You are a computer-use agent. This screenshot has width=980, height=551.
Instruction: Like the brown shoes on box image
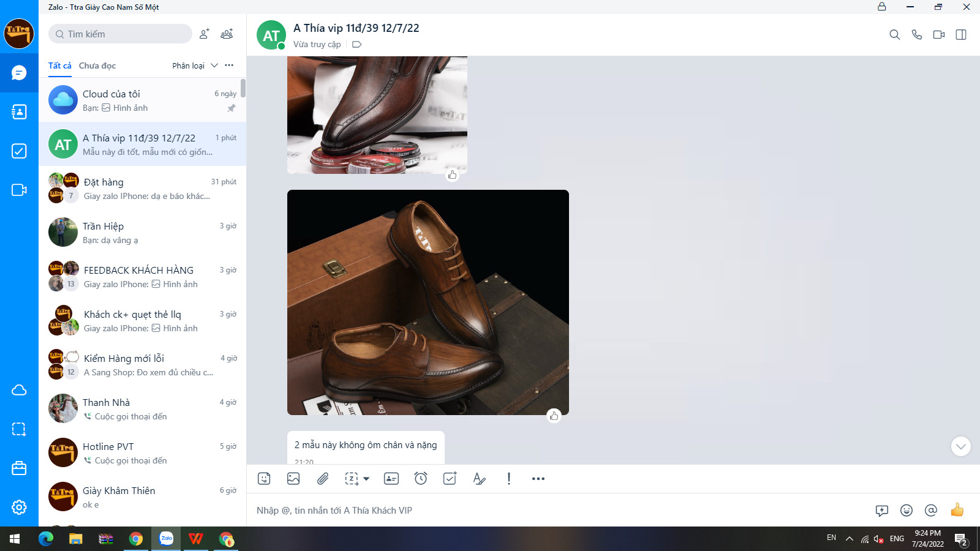point(554,416)
